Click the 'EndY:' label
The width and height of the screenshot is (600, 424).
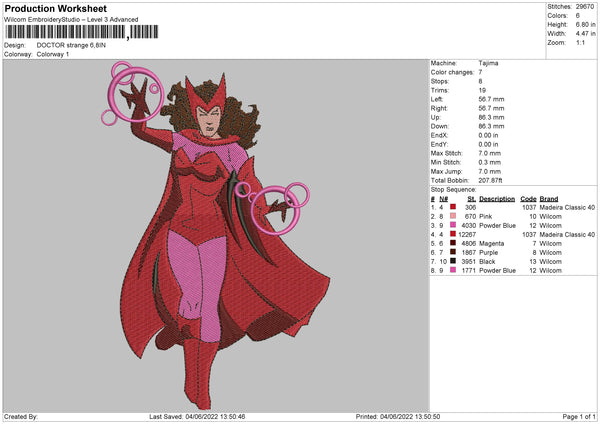point(439,144)
